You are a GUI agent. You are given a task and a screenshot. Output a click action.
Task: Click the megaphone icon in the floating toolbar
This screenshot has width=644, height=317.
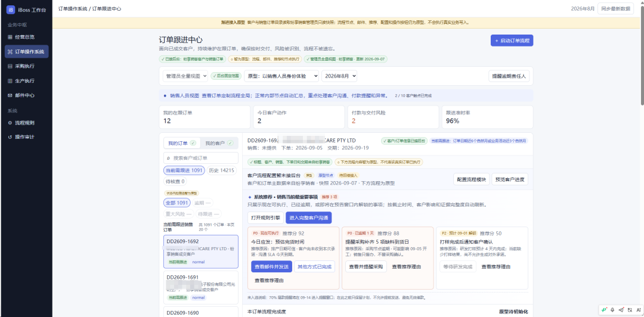pyautogui.click(x=621, y=310)
